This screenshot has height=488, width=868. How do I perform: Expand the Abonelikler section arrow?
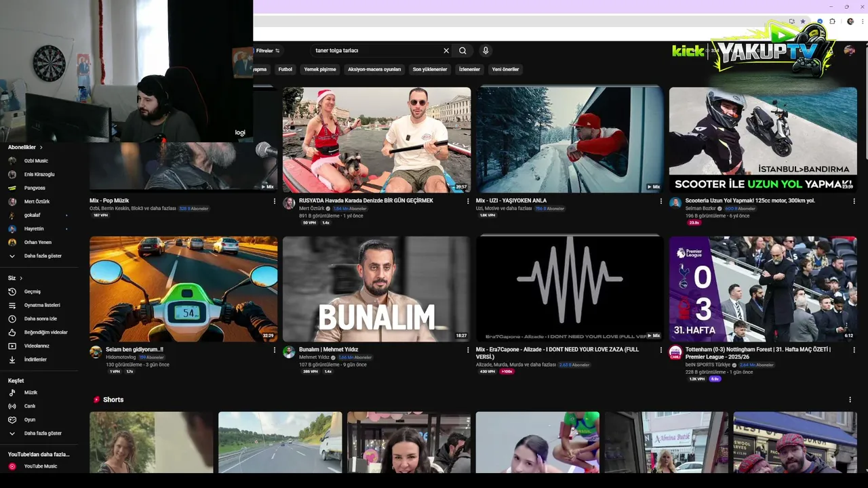pyautogui.click(x=41, y=147)
